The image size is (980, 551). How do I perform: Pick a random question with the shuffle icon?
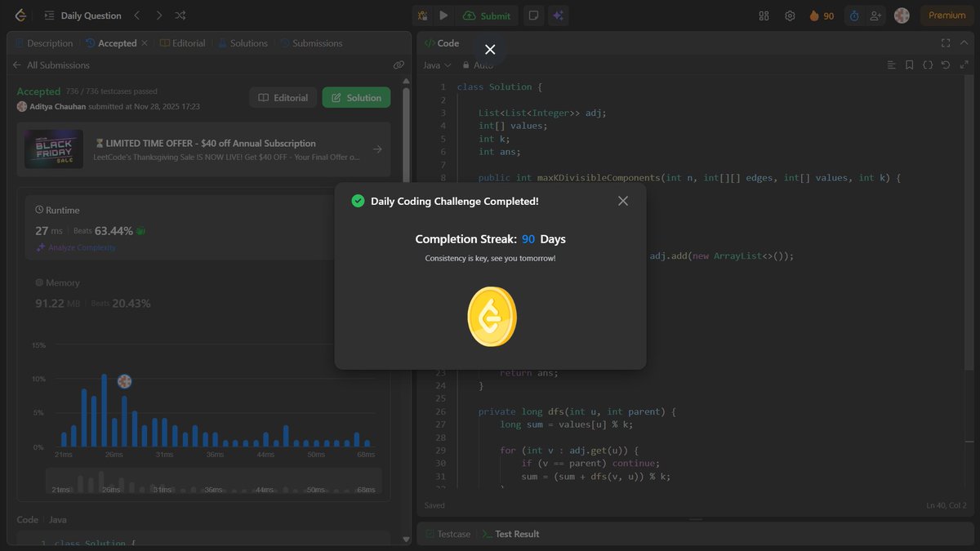click(180, 15)
